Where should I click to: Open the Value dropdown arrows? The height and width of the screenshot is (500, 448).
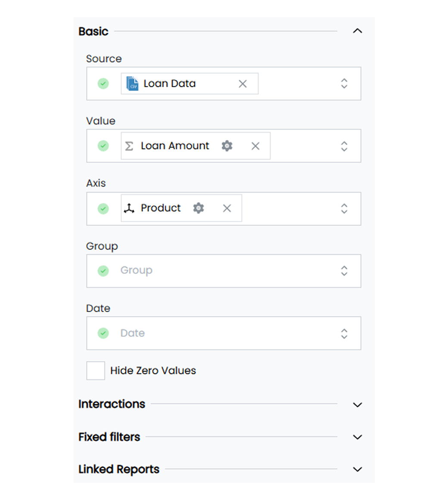click(x=344, y=146)
